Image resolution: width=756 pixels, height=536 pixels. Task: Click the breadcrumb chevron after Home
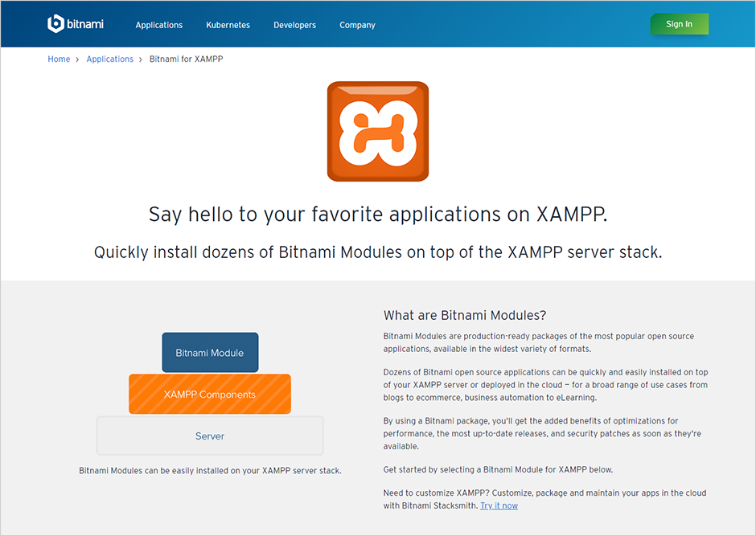tap(78, 59)
